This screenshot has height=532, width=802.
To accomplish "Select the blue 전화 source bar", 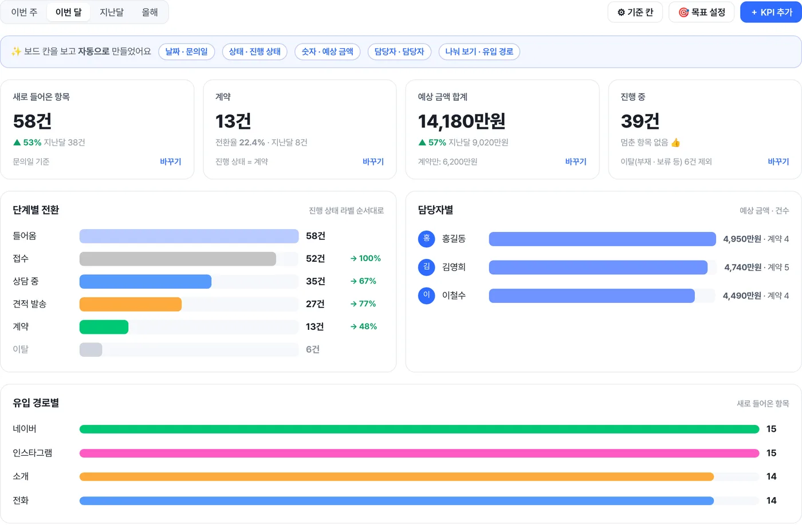I will point(396,501).
